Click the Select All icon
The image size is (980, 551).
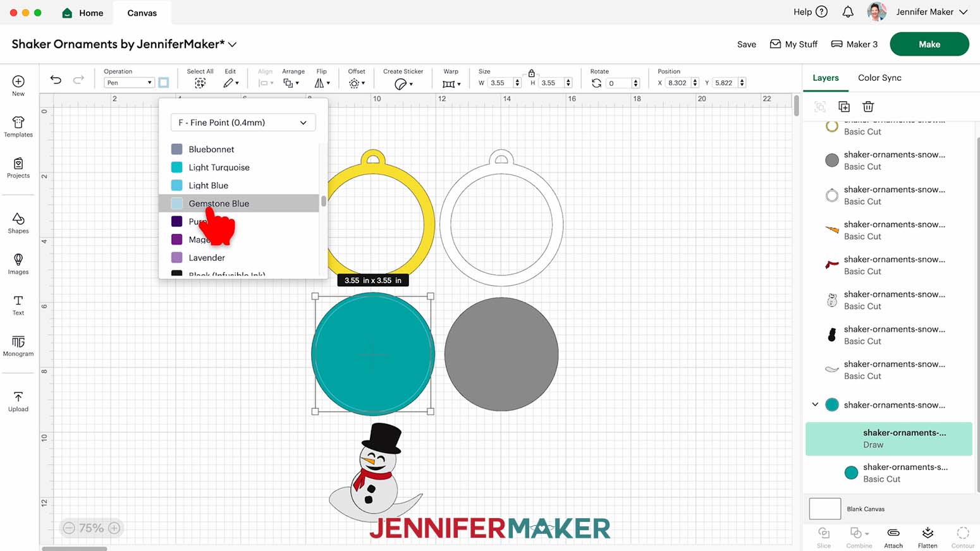click(x=200, y=83)
